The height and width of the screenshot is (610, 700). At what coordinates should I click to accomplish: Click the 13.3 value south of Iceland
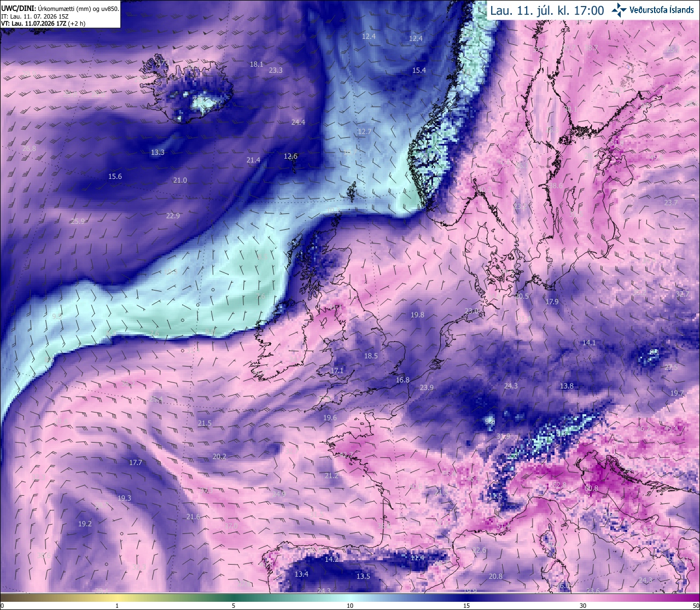[157, 152]
